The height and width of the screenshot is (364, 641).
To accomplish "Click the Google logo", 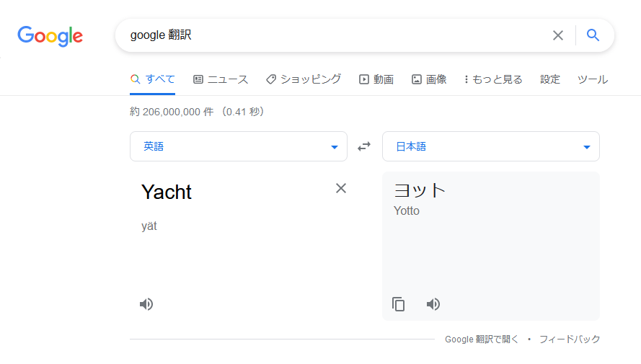I will pos(50,36).
